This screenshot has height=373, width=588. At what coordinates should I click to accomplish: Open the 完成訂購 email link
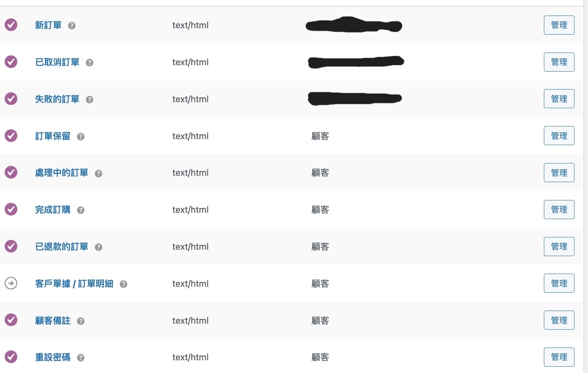coord(53,210)
